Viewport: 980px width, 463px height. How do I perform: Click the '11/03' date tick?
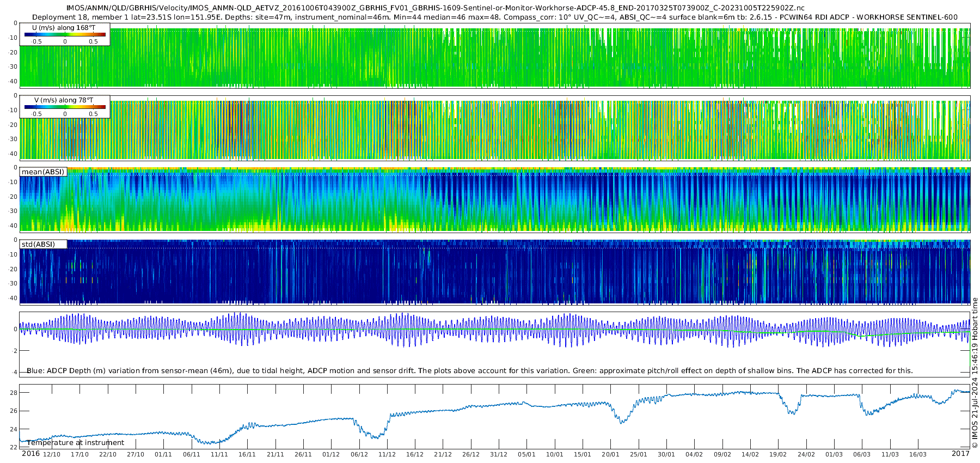pos(890,454)
